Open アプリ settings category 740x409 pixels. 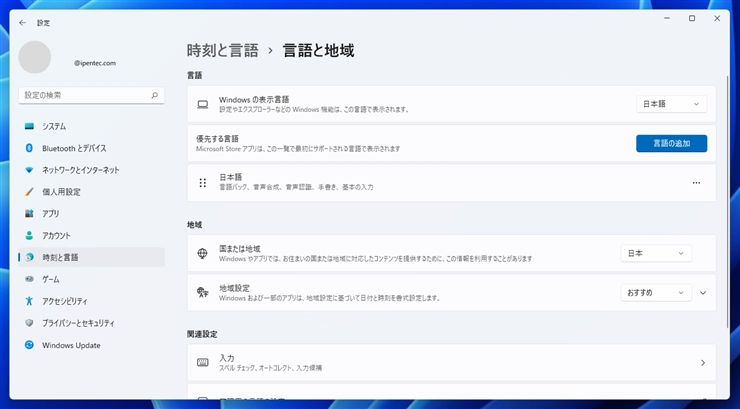[92, 214]
